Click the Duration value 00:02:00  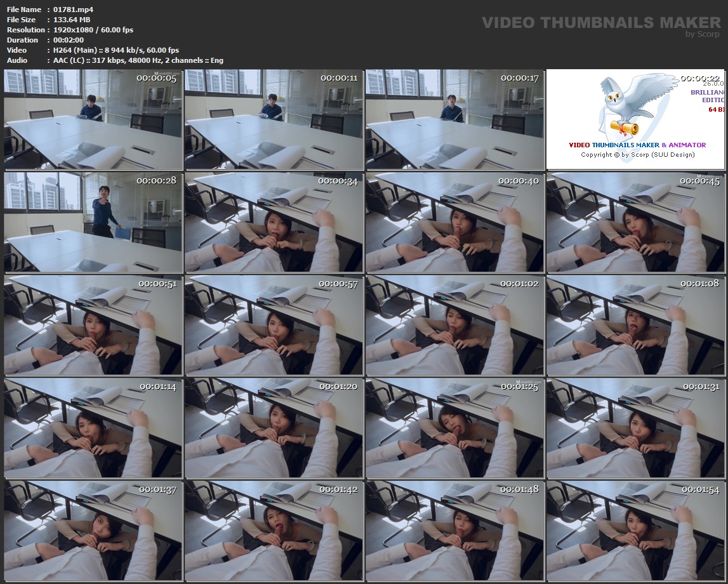(69, 40)
